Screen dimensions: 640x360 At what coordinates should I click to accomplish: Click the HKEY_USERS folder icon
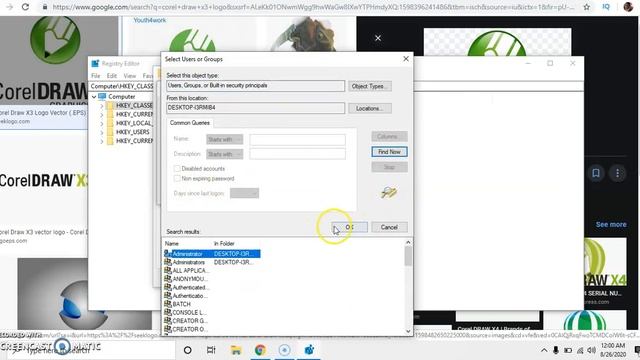(110, 132)
